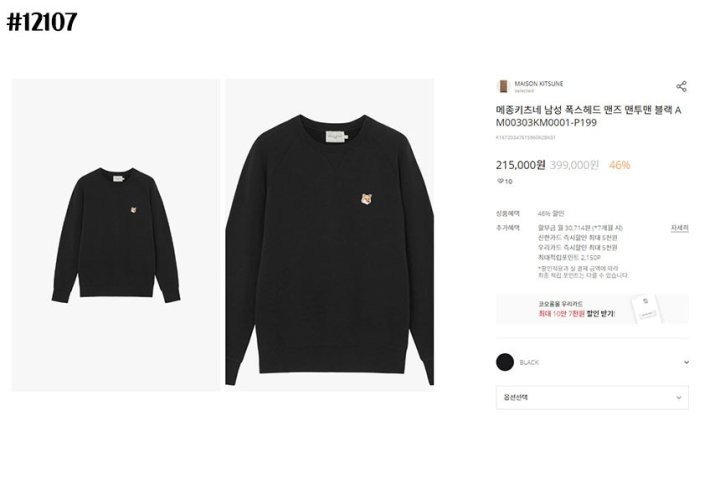Screen dimensions: 720x493
Task: Click the share icon beside the brand name
Action: [x=681, y=86]
